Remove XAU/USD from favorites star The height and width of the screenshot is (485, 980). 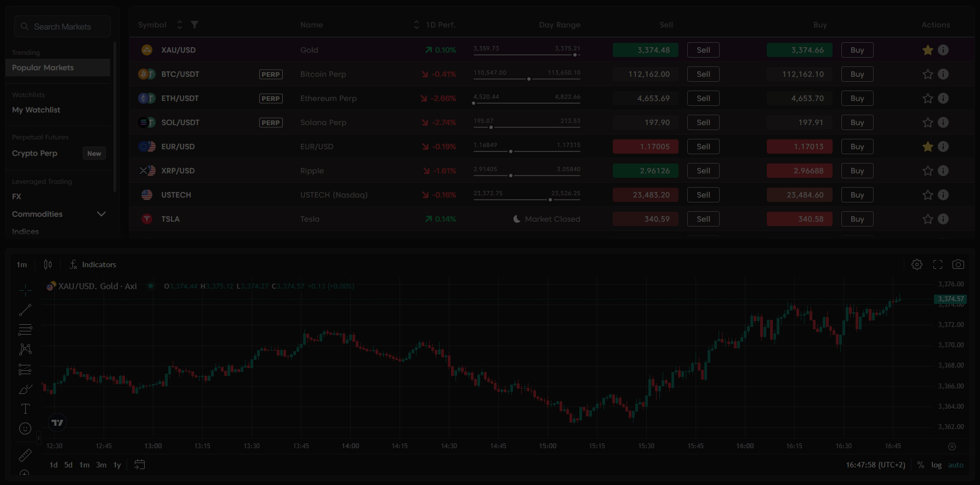[927, 50]
